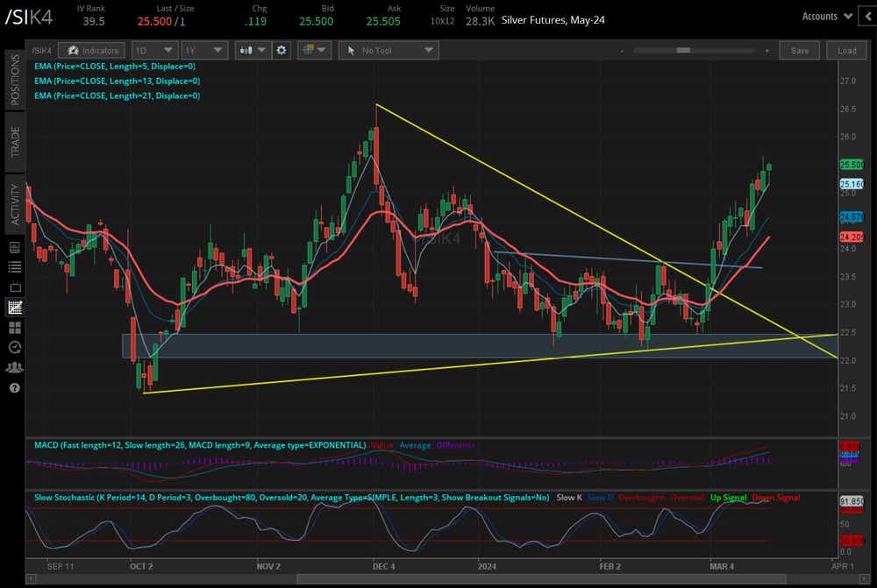Expand the 1D aggregation period dropdown
The height and width of the screenshot is (588, 877).
(x=154, y=51)
